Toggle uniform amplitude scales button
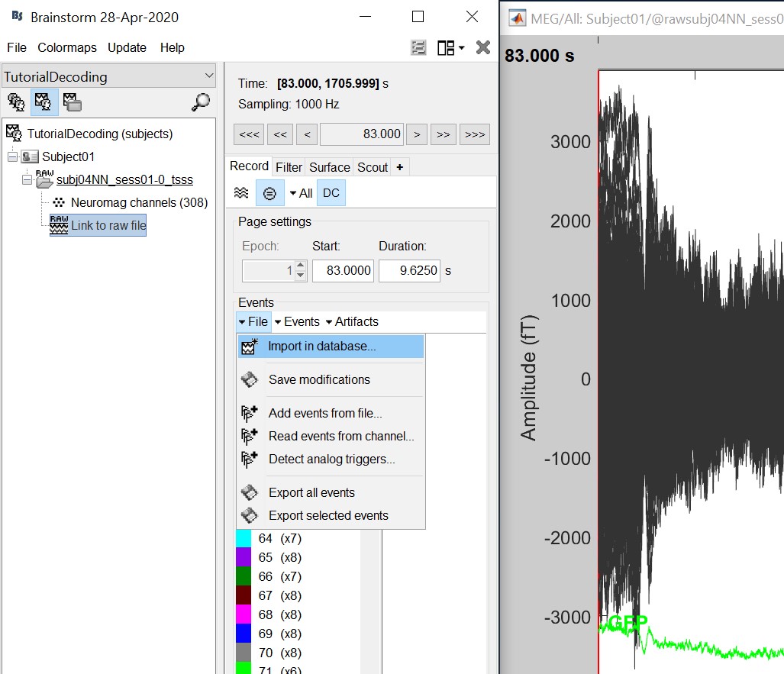The image size is (784, 674). pyautogui.click(x=269, y=193)
